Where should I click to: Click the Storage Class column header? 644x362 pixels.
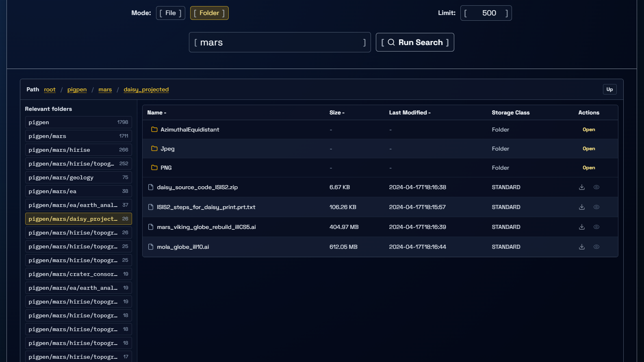(x=511, y=112)
